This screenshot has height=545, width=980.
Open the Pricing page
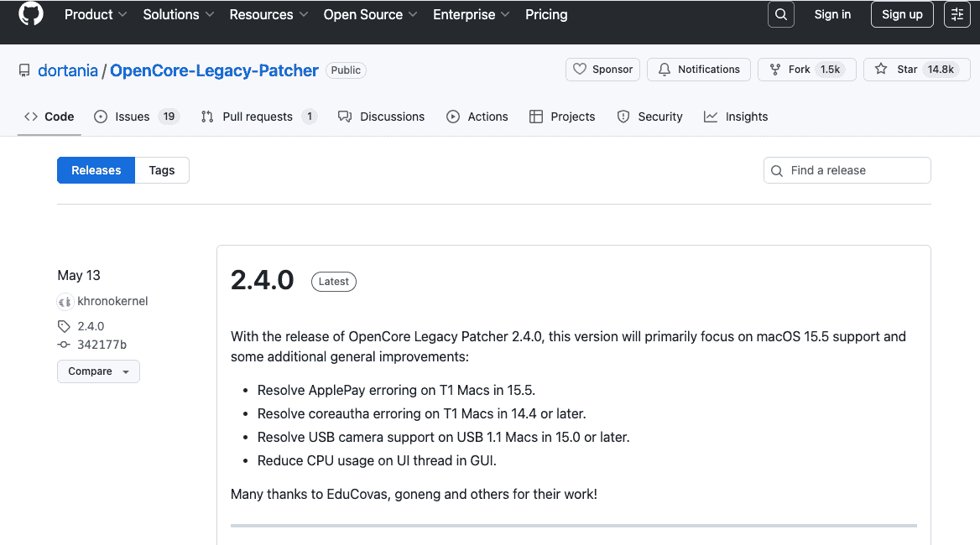pyautogui.click(x=546, y=14)
